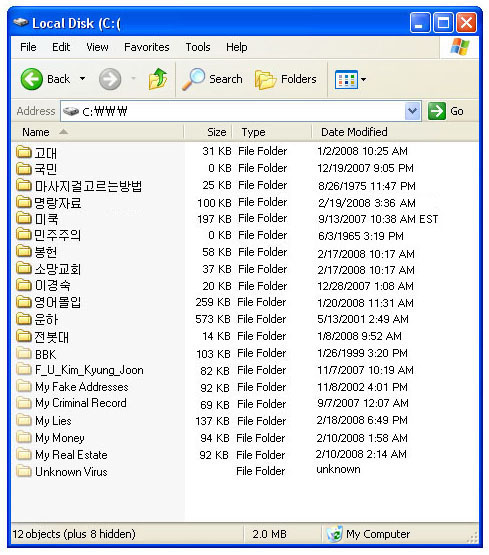
Task: Click the grayed Forward arrow icon
Action: (x=110, y=79)
